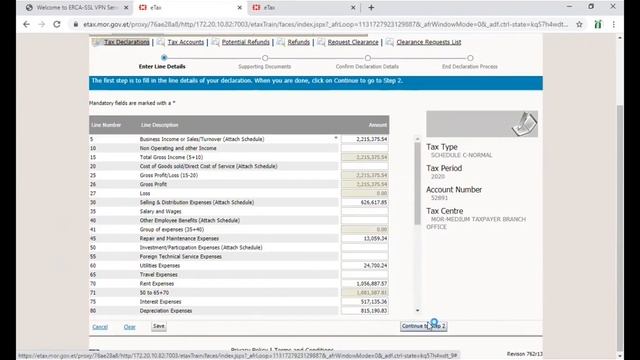Edit Business Income or Sales/Turnover amount
This screenshot has height=360, width=640.
(365, 139)
